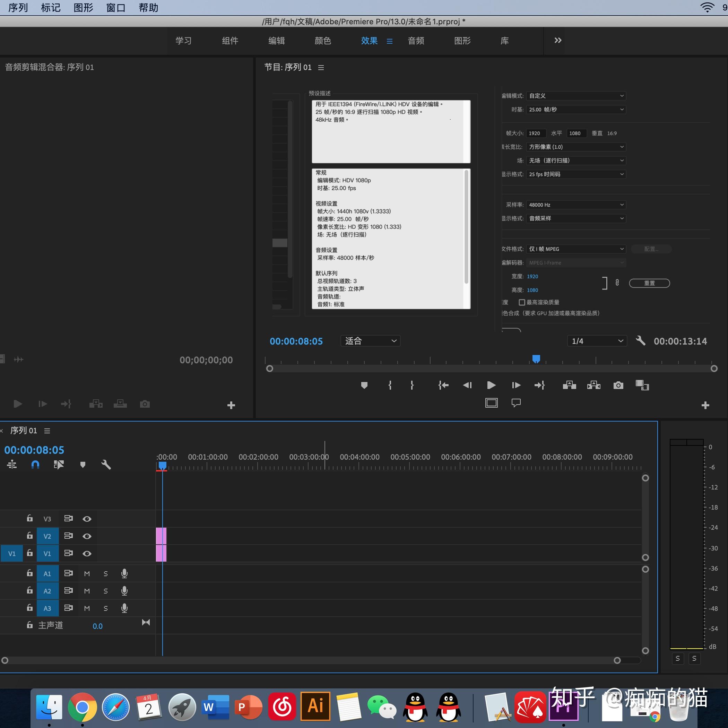Toggle the timeline Snap magnet icon
728x728 pixels.
click(35, 465)
